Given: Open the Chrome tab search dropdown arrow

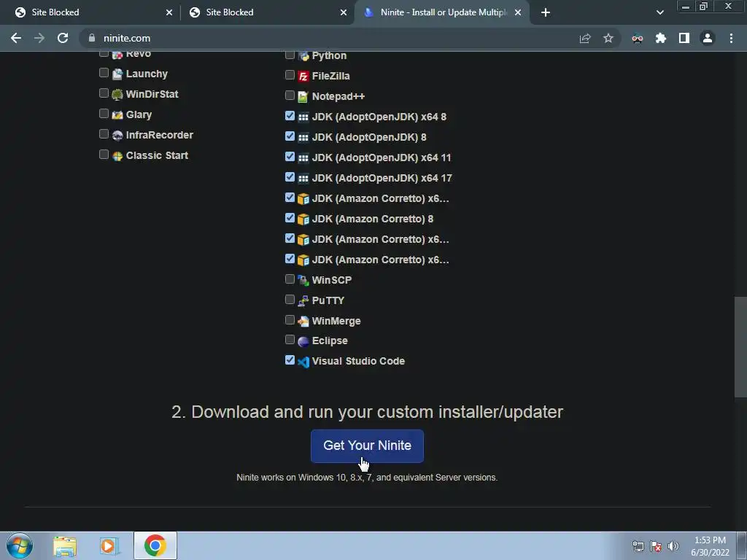Looking at the screenshot, I should coord(659,12).
